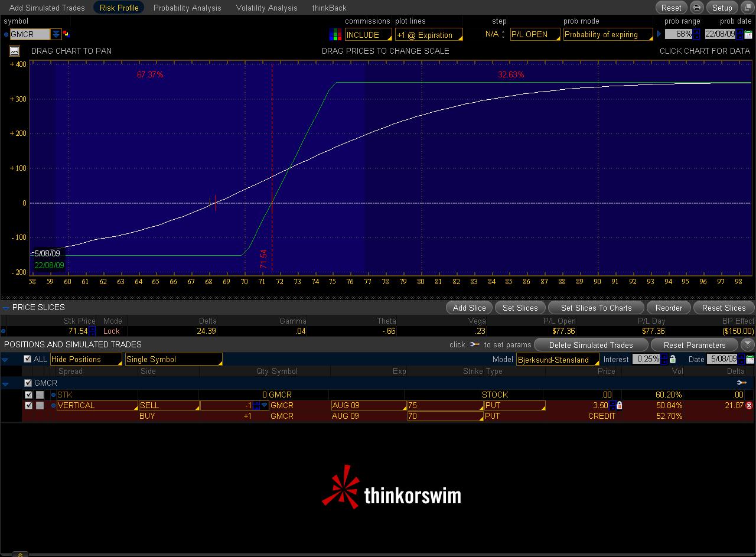Click the Date 5/08/09 stepper arrows
Viewport: 756px width, 557px height.
[741, 359]
